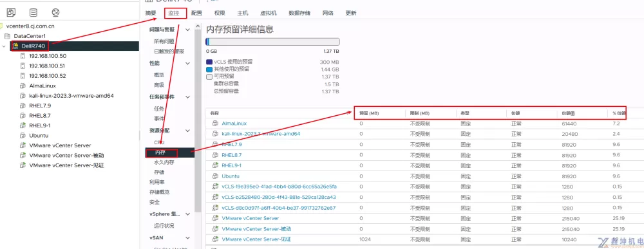The width and height of the screenshot is (644, 249).
Task: Switch to the 监控 tab
Action: [x=174, y=13]
